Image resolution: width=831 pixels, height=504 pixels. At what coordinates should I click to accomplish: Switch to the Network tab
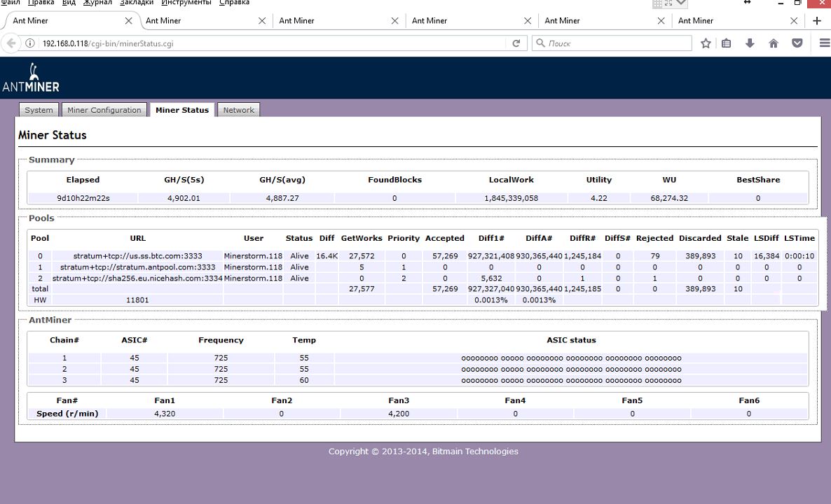click(238, 110)
